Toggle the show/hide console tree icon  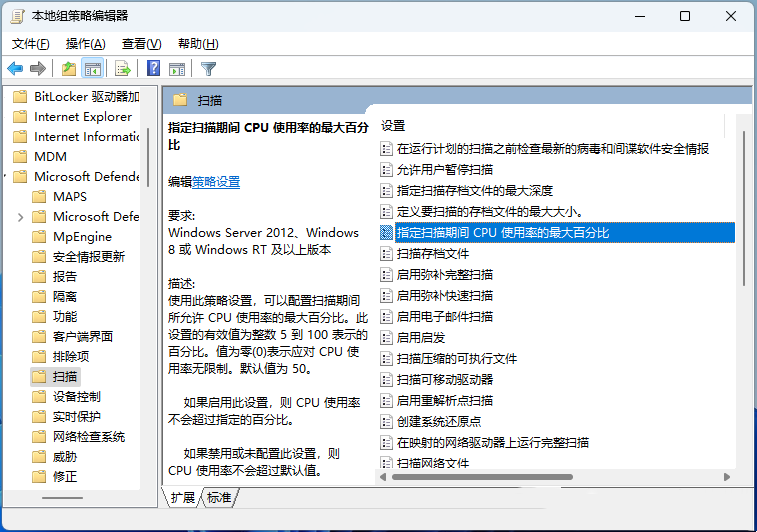pyautogui.click(x=93, y=69)
